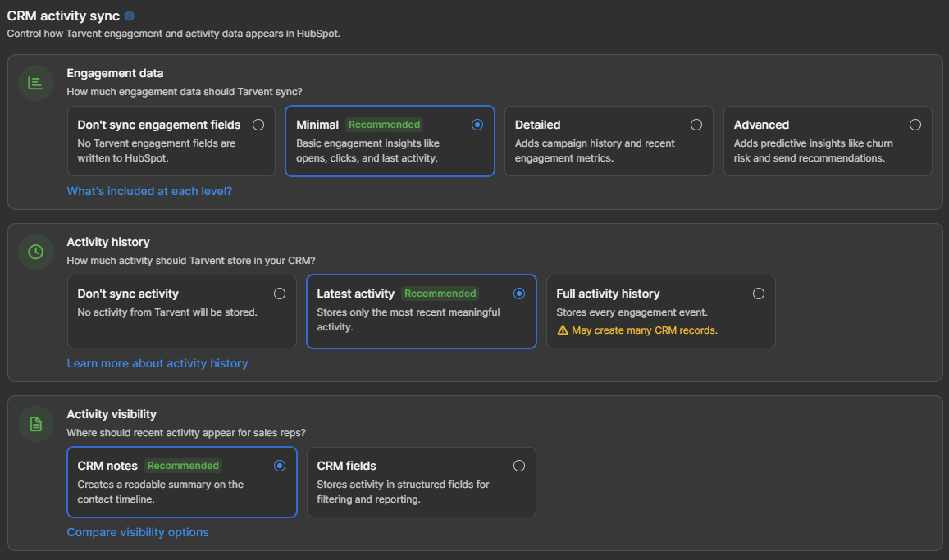Select the Minimal engagement data radio button

coord(477,125)
